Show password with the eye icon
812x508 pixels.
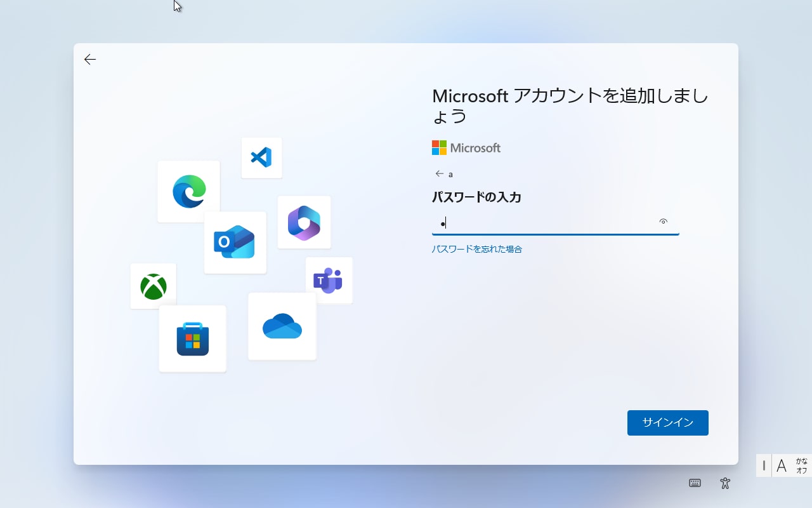pos(664,222)
